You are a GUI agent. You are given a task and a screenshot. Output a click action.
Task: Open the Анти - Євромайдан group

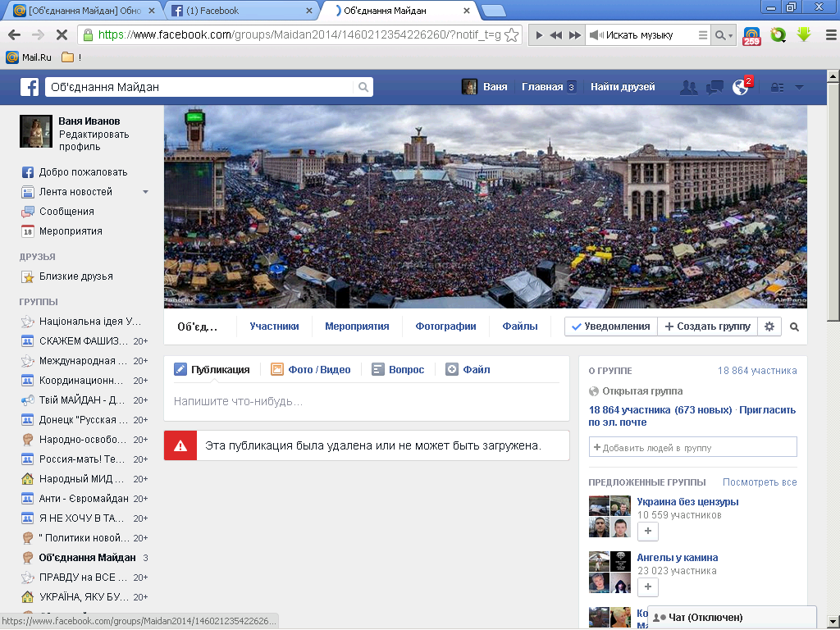[84, 499]
